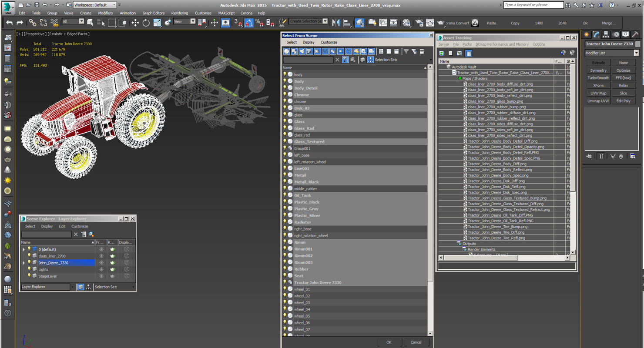
Task: Click the Sort by Hierarchy icon in Layer Explorer
Action: [x=88, y=287]
